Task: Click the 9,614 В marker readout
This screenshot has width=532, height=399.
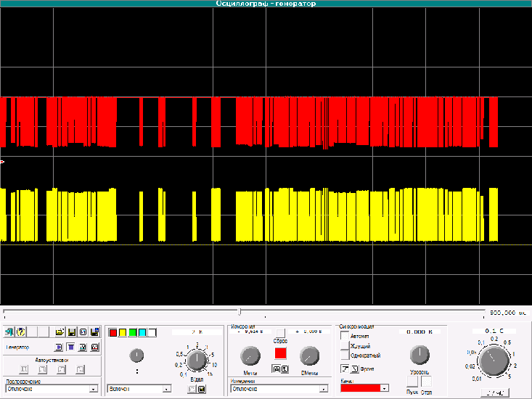Action: pos(250,332)
